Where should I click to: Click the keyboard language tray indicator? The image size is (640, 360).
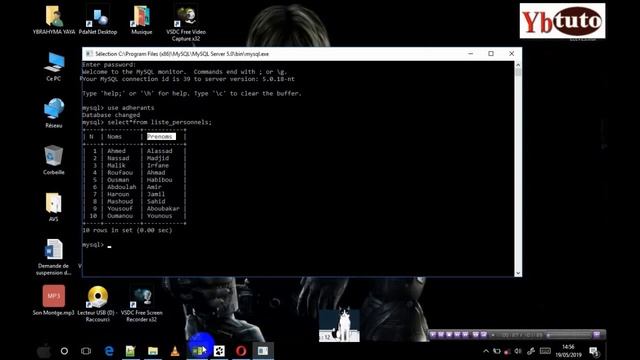click(545, 351)
